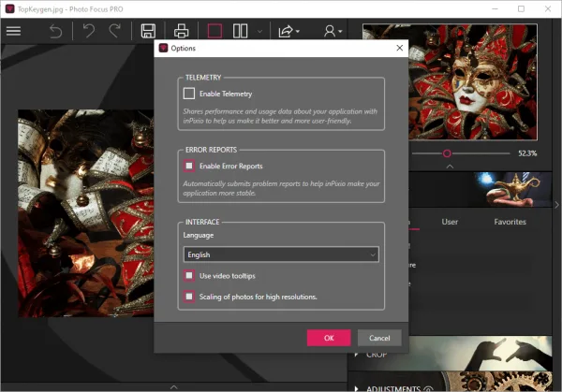
Task: Toggle Enable Error Reports checkbox
Action: pos(189,166)
